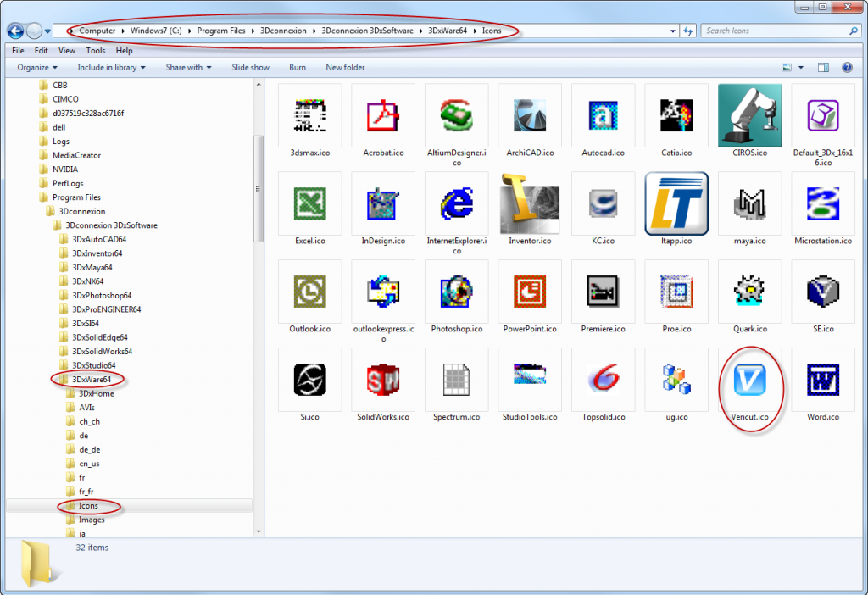Select the InternetExplorer.ico file icon
868x595 pixels.
(x=457, y=203)
